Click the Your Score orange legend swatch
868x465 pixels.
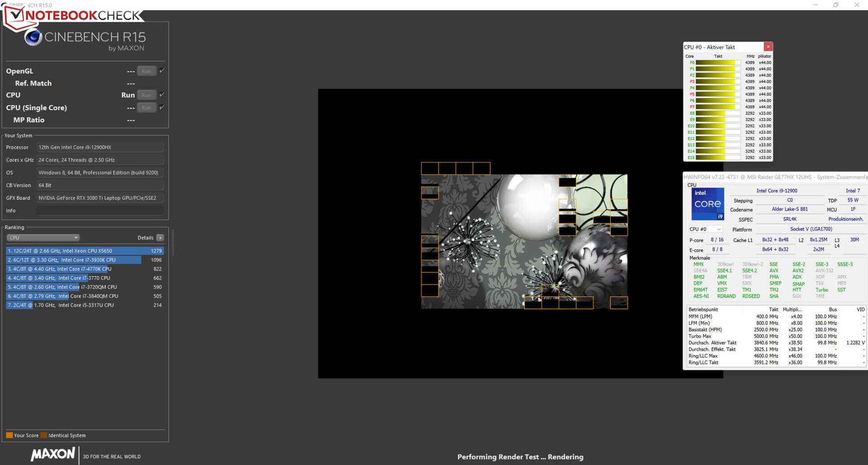tap(9, 436)
